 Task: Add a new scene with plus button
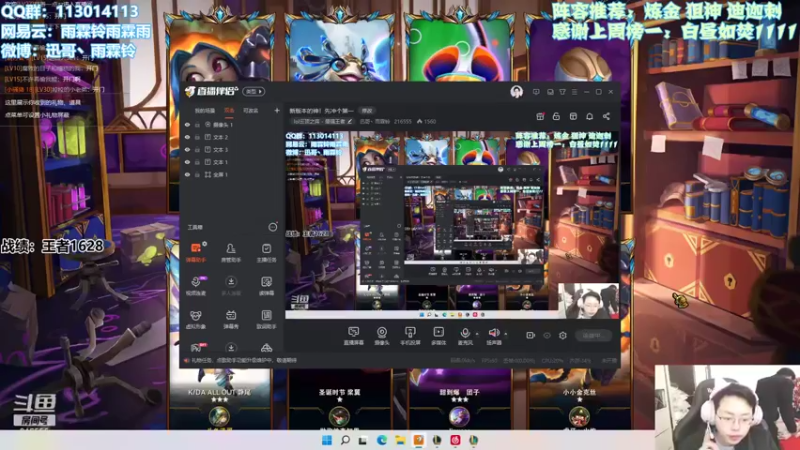pyautogui.click(x=277, y=110)
